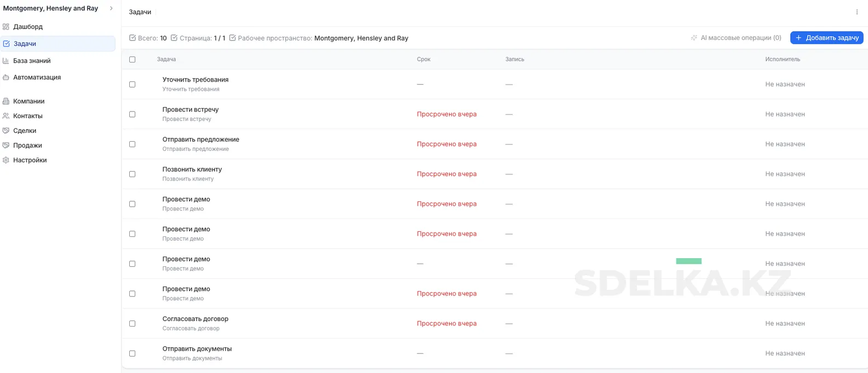Click the Компании building icon
Screen dimensions: 868x373
point(6,101)
